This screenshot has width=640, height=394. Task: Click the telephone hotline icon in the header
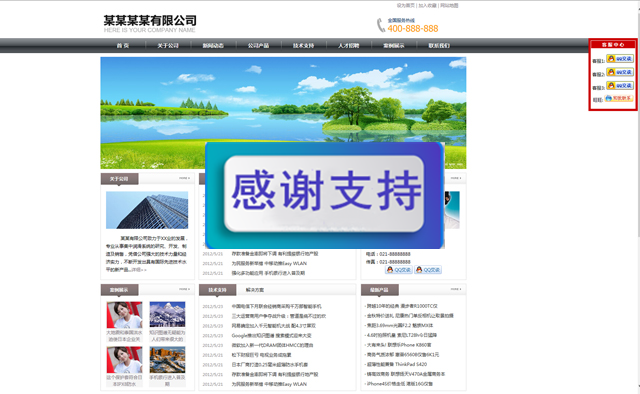tap(381, 25)
